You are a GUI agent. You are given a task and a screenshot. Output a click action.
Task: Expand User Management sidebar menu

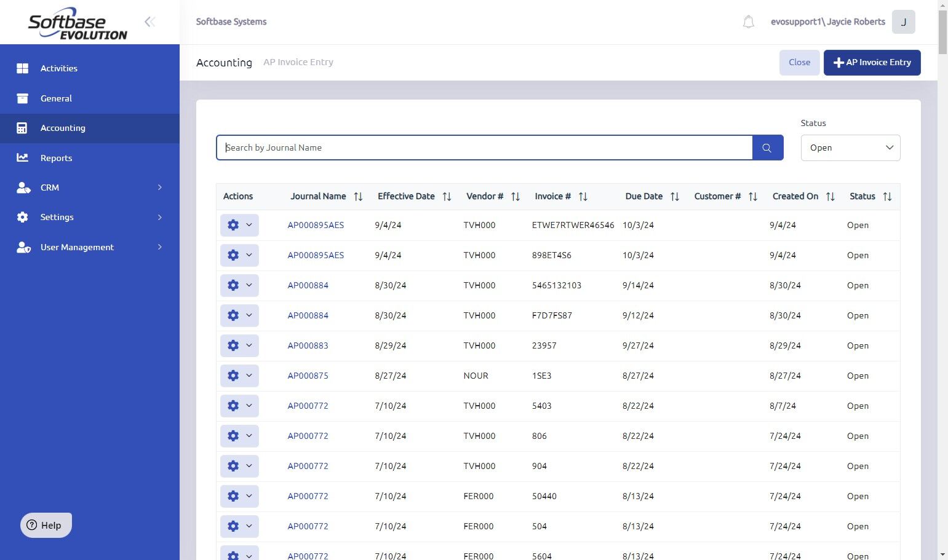click(x=90, y=247)
